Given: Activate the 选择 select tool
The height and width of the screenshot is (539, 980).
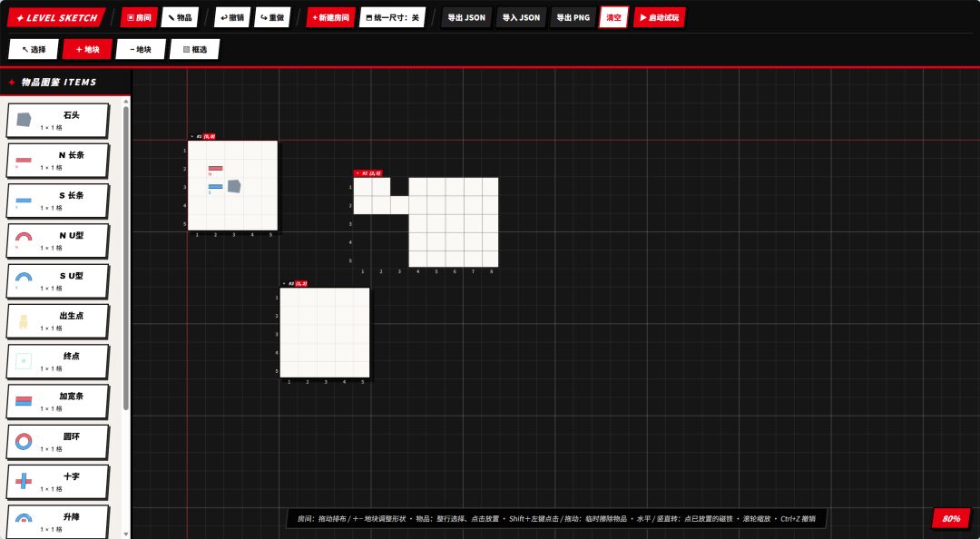Looking at the screenshot, I should (x=34, y=49).
